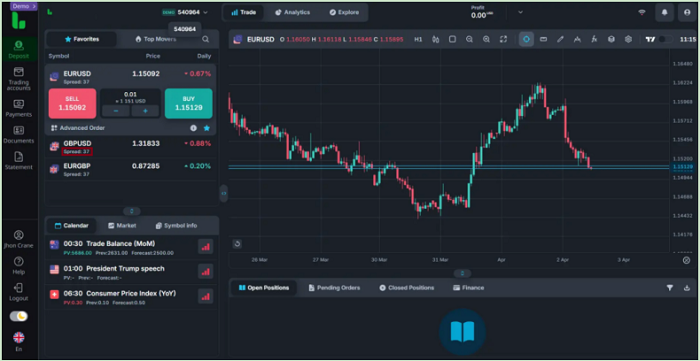Open the fx indicators menu
700x361 pixels.
(594, 39)
